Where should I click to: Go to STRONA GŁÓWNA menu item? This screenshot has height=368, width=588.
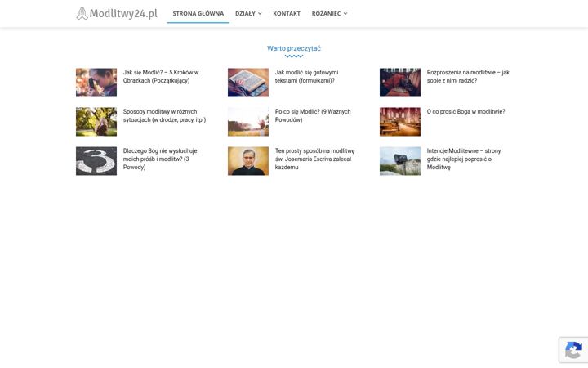pos(198,14)
